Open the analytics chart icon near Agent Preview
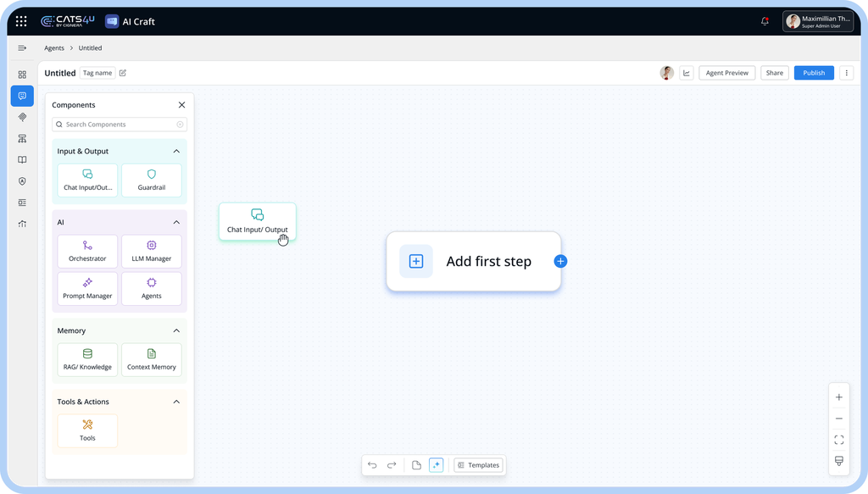 [687, 73]
